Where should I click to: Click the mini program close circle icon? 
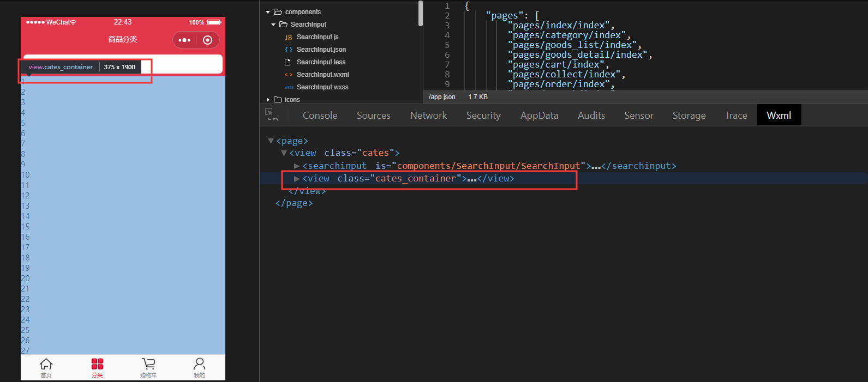click(207, 40)
